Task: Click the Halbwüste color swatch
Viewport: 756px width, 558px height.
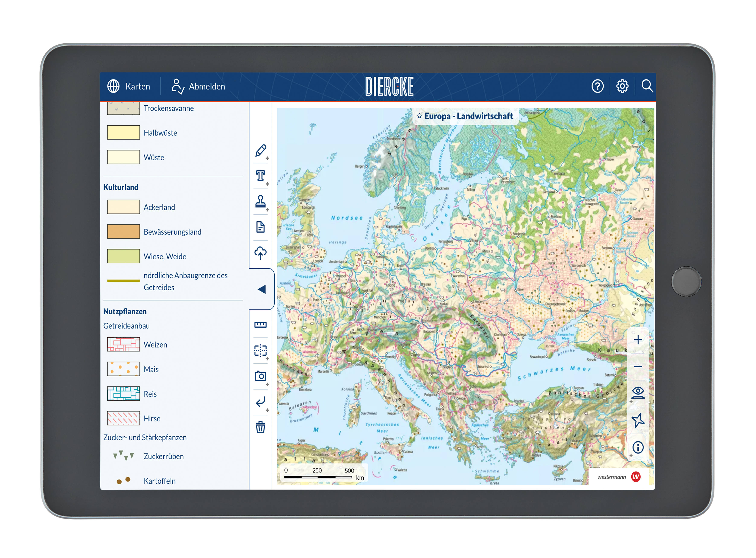Action: 123,132
